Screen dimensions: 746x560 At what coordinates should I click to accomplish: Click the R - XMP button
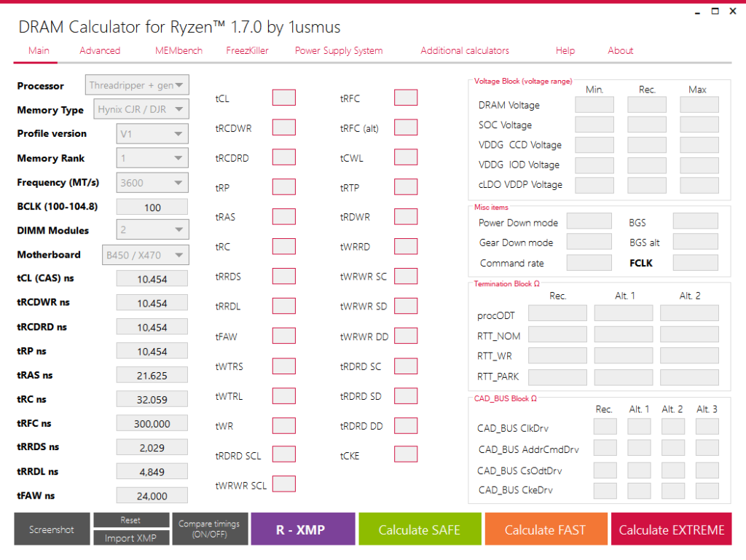point(303,529)
